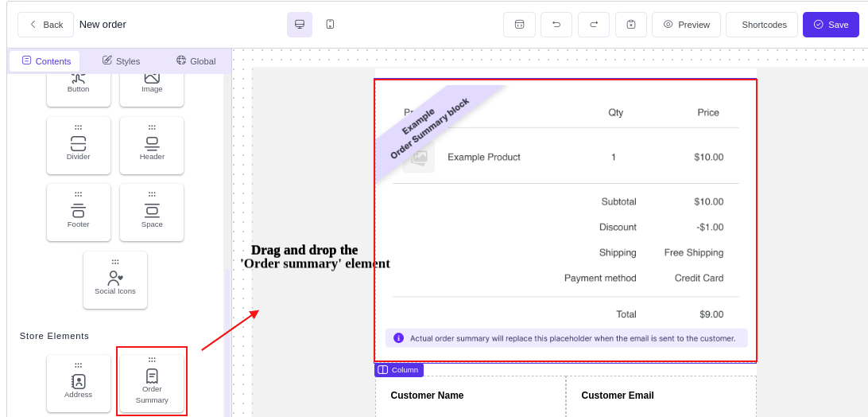868x417 pixels.
Task: Click the redo arrow button
Action: point(594,25)
